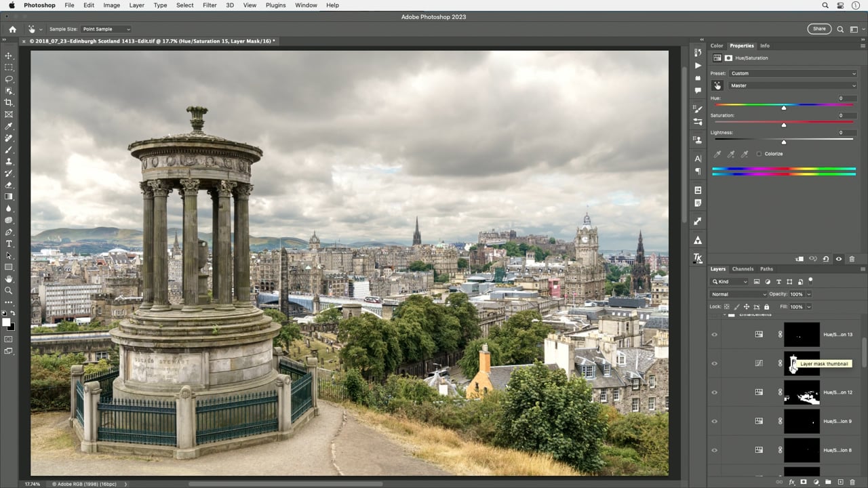
Task: Switch to the Paths tab
Action: (x=766, y=269)
